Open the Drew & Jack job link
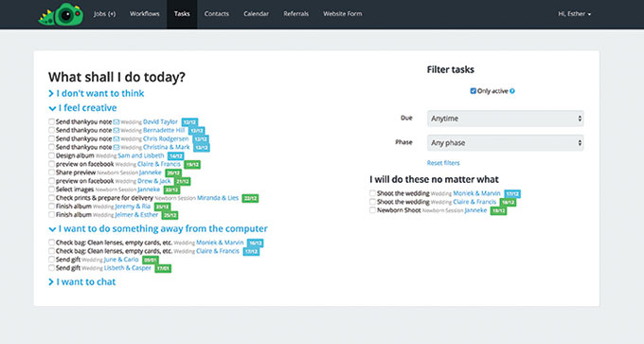 pyautogui.click(x=154, y=181)
